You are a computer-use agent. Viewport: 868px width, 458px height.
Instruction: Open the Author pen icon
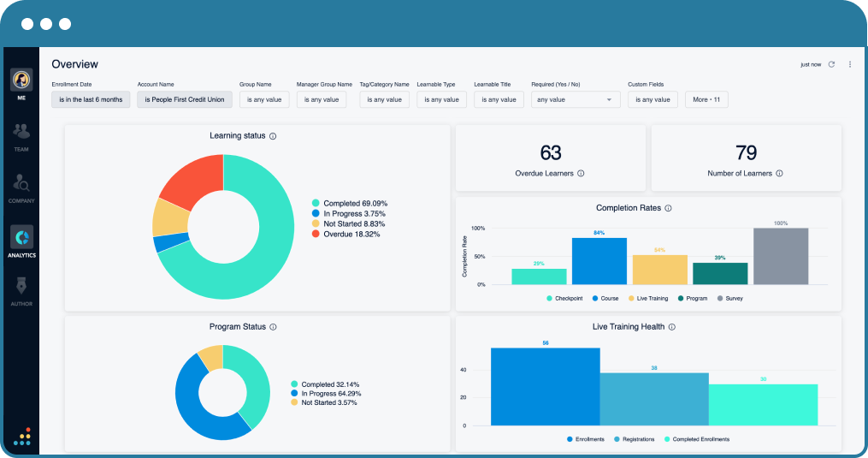tap(21, 286)
